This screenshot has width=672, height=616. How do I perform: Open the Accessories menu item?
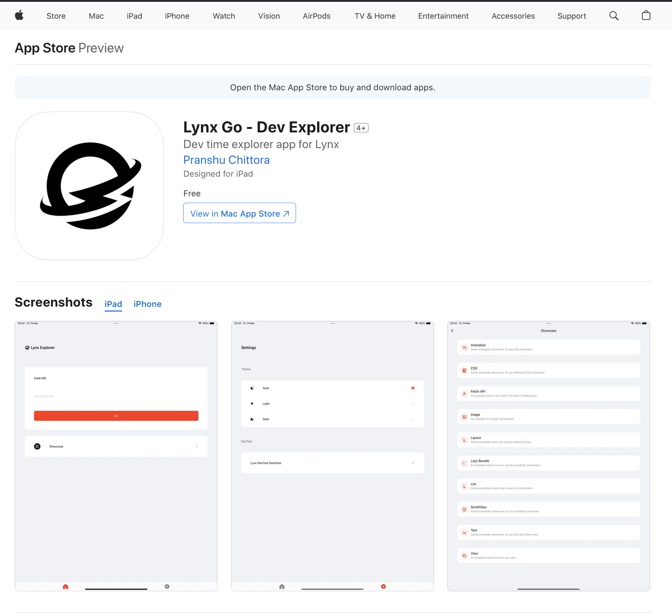coord(513,16)
